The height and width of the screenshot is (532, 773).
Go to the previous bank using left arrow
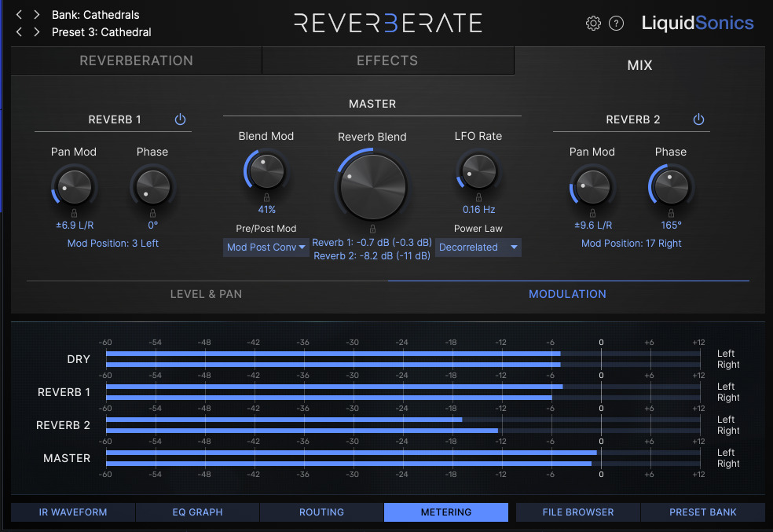(x=19, y=15)
